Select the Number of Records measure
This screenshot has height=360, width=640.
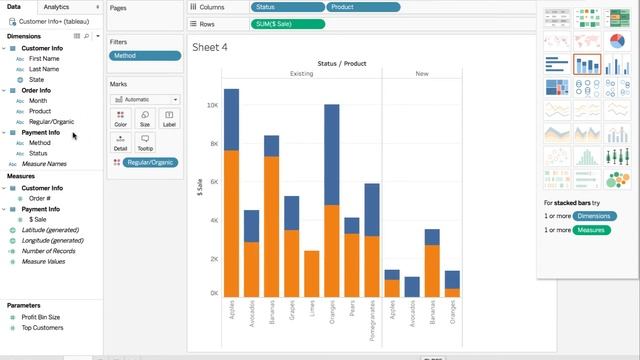pos(49,251)
